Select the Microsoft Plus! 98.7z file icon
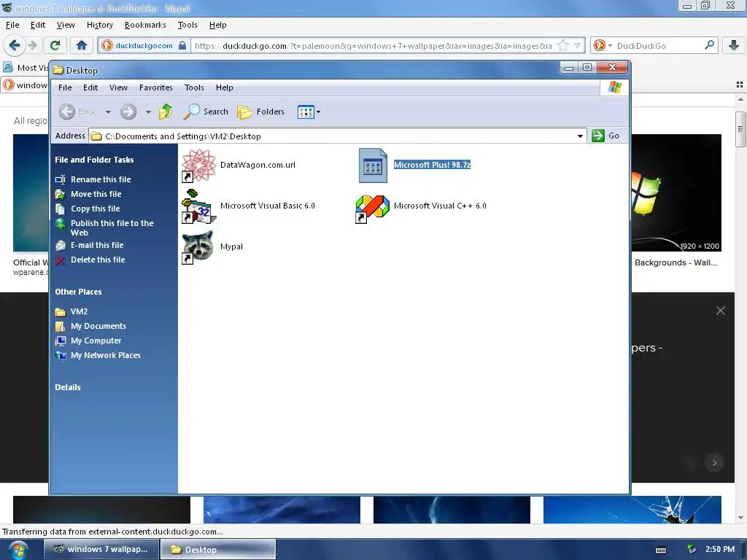The width and height of the screenshot is (747, 560). [x=373, y=166]
